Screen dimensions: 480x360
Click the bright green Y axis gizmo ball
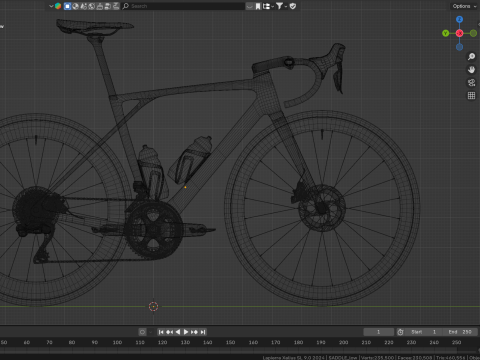(446, 33)
